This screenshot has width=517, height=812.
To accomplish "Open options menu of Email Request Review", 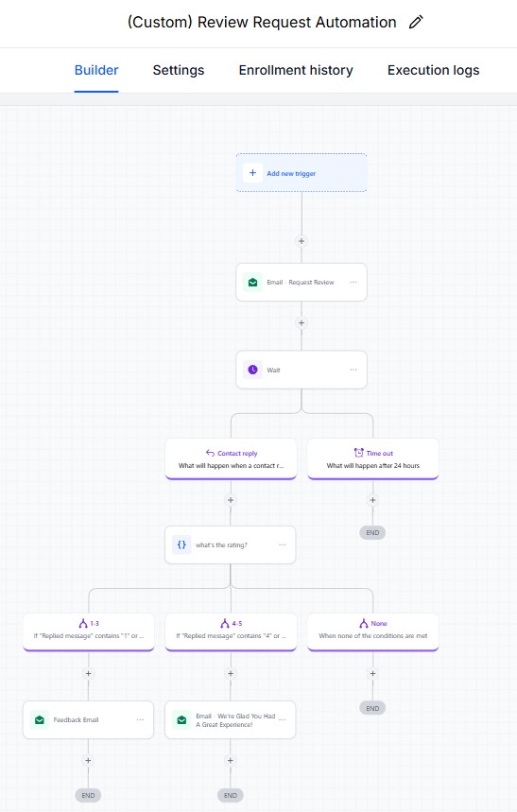I will [x=353, y=283].
